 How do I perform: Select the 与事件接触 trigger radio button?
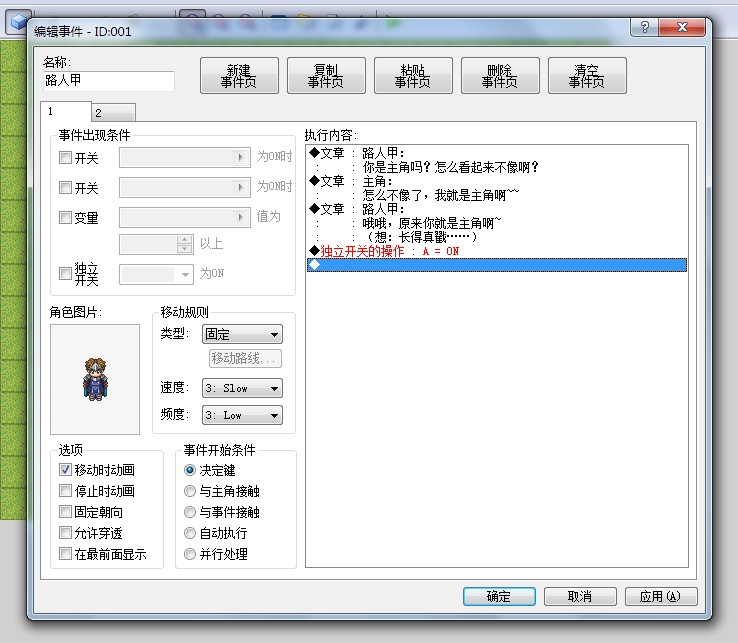[190, 512]
